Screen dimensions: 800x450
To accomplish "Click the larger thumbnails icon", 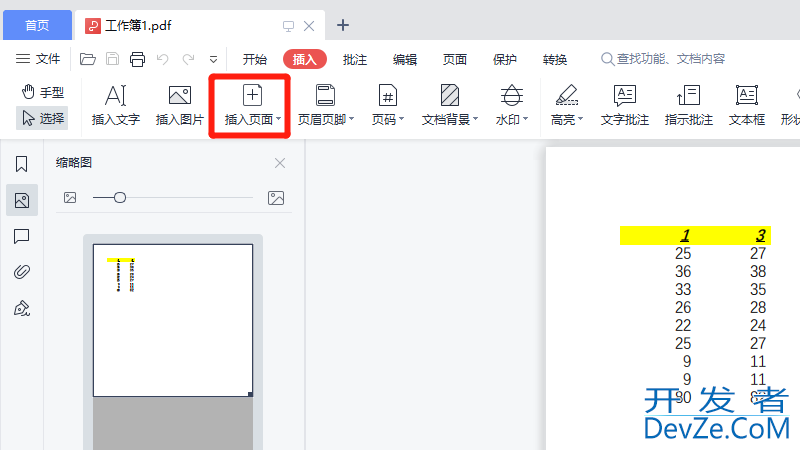I will click(276, 198).
